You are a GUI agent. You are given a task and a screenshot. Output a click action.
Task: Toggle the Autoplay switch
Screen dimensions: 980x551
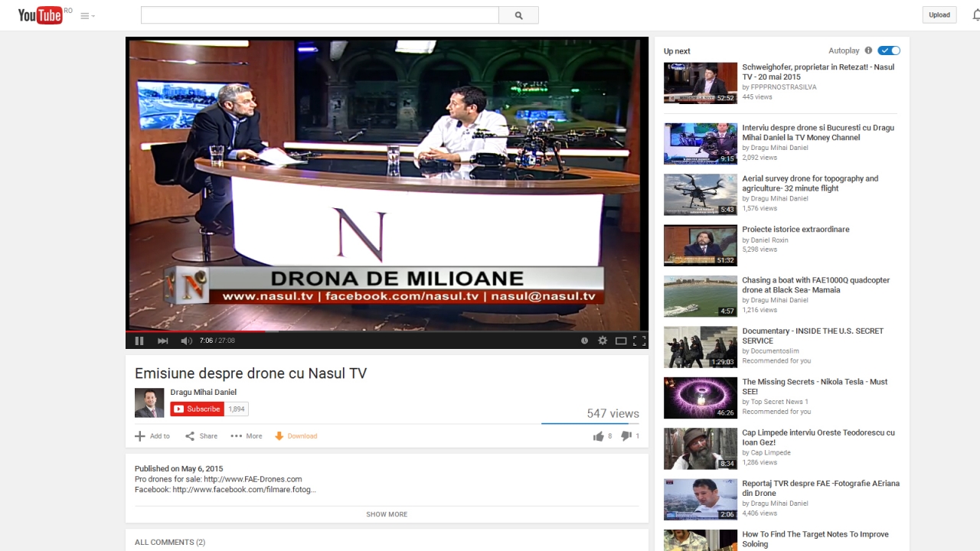(889, 51)
